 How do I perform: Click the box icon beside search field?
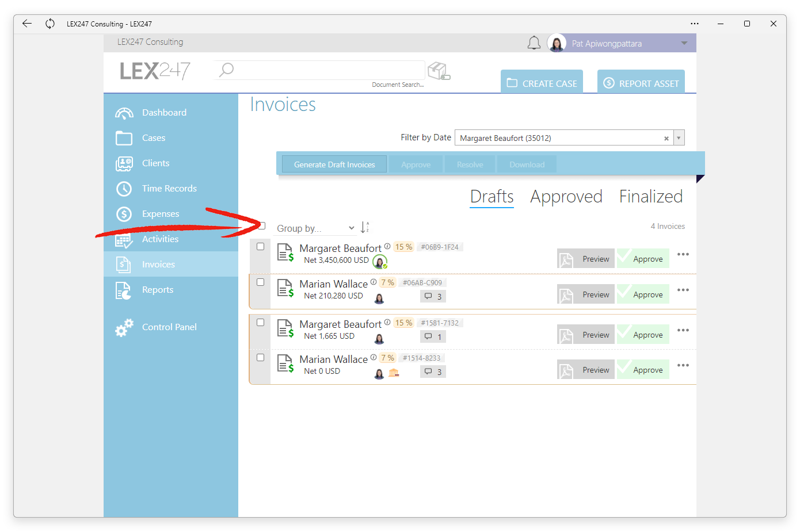(439, 71)
